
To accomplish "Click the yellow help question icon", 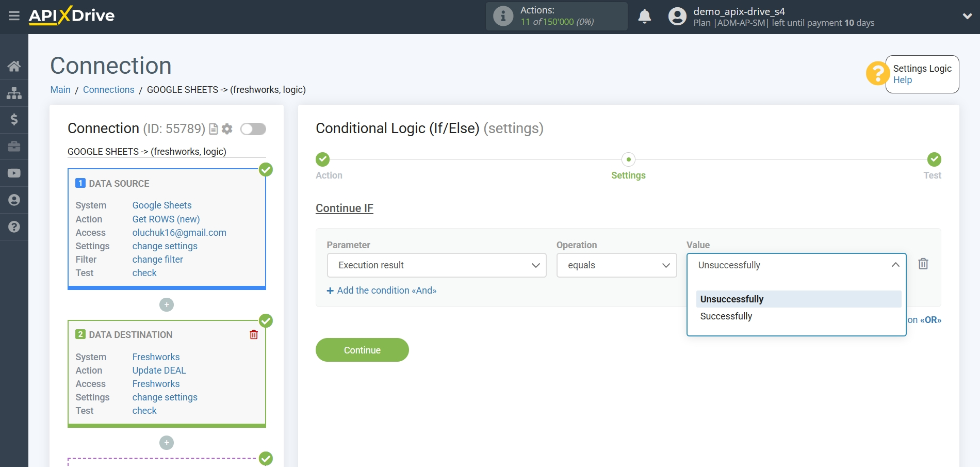I will coord(877,73).
